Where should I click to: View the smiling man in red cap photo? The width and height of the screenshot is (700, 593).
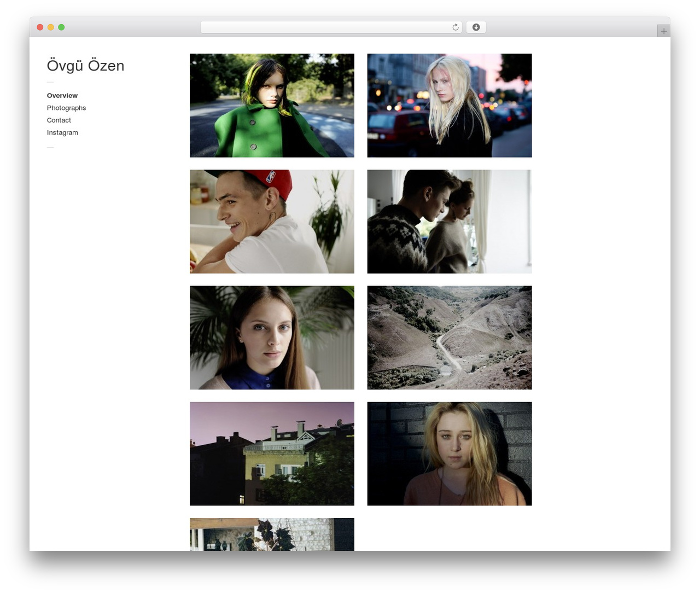[272, 222]
